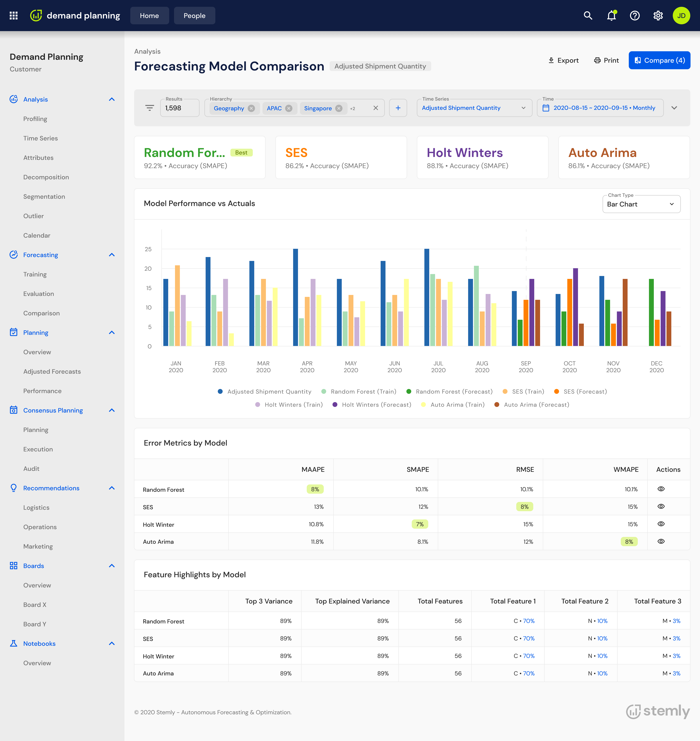Image resolution: width=700 pixels, height=741 pixels.
Task: Click the Analysis section icon in sidebar
Action: pos(14,99)
